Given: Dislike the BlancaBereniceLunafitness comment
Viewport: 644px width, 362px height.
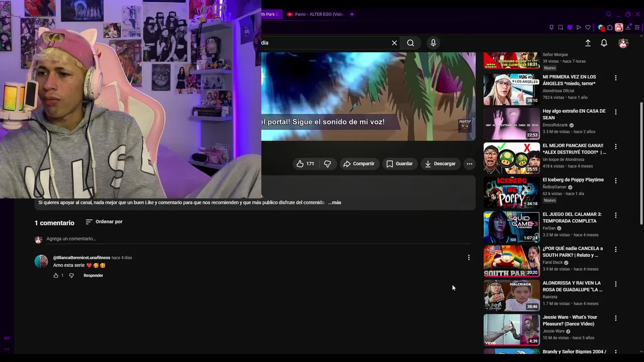Looking at the screenshot, I should (71, 276).
